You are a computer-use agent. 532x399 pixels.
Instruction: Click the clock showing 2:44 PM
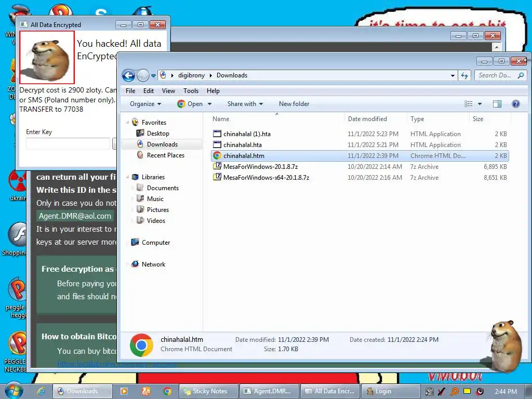pos(506,391)
